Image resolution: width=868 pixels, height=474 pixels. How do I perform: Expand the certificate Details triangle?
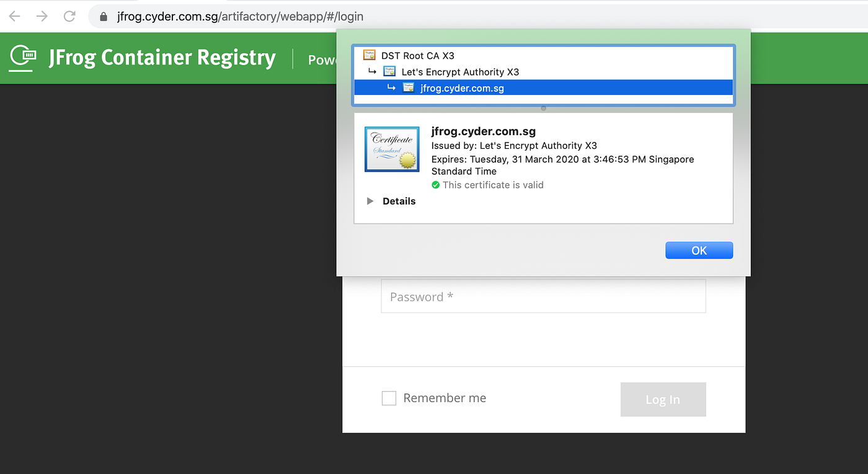click(x=370, y=201)
